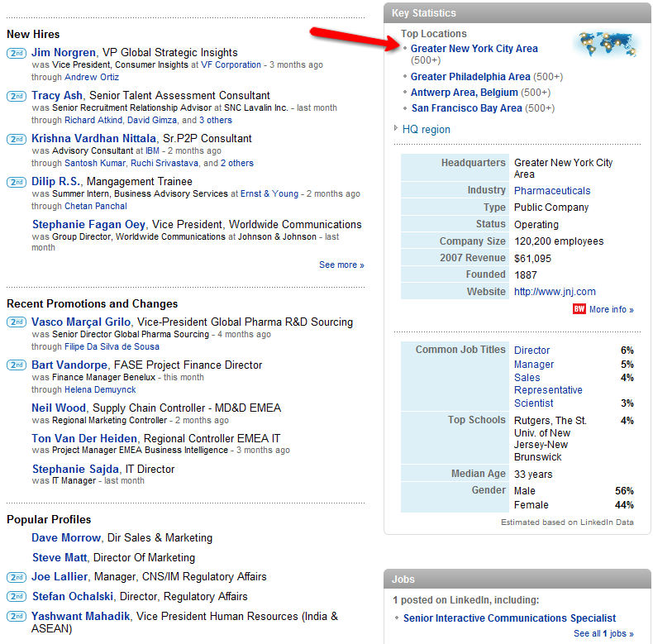Screen dimensions: 653x644
Task: Click See all 1 jobs link
Action: click(x=603, y=633)
